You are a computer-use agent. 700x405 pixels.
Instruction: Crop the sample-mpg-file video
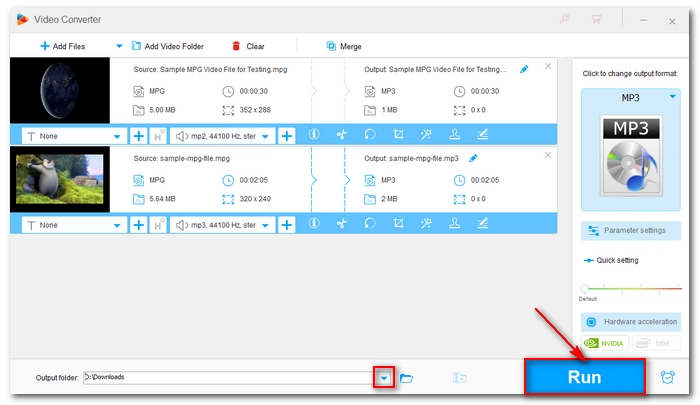point(398,223)
